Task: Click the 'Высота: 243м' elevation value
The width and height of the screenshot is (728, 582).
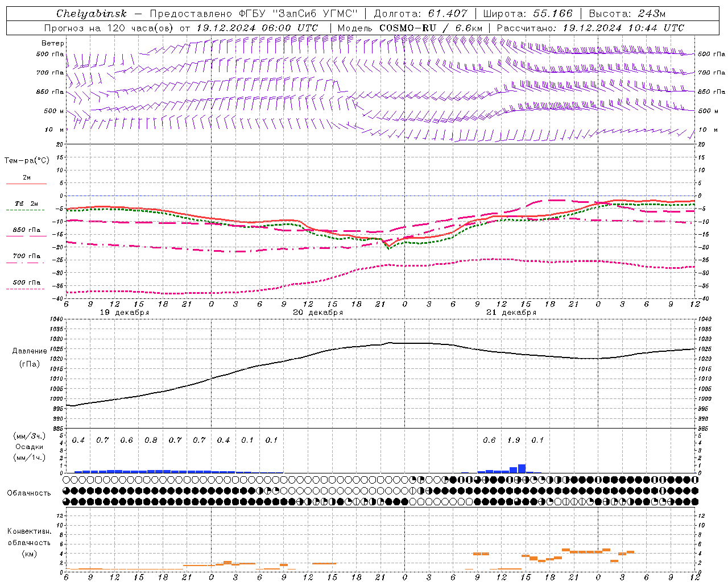Action: 627,14
